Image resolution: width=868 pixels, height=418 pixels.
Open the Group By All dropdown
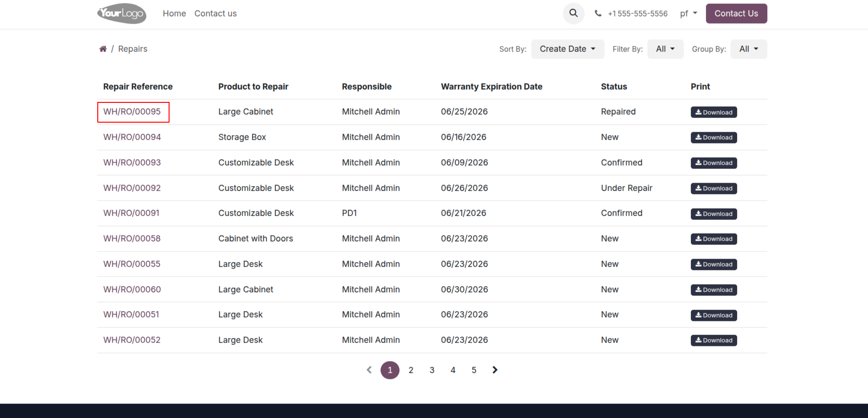(x=749, y=49)
